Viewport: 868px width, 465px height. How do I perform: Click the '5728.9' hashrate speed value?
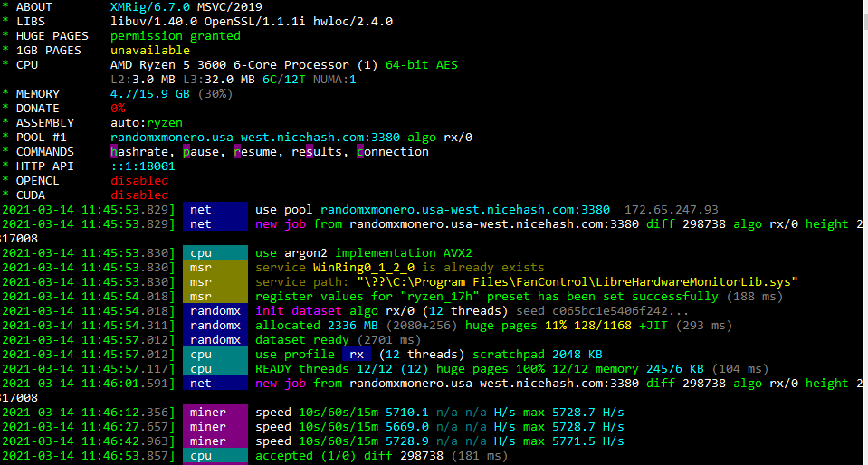click(407, 441)
